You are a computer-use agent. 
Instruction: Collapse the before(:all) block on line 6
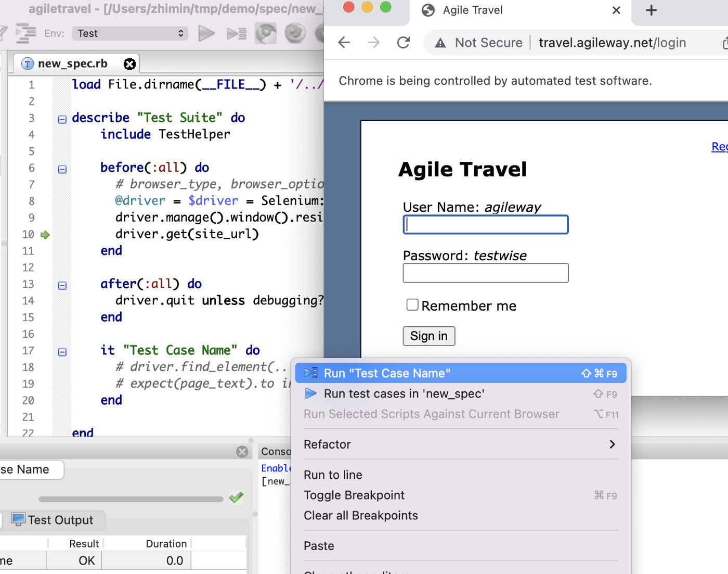[x=62, y=169]
